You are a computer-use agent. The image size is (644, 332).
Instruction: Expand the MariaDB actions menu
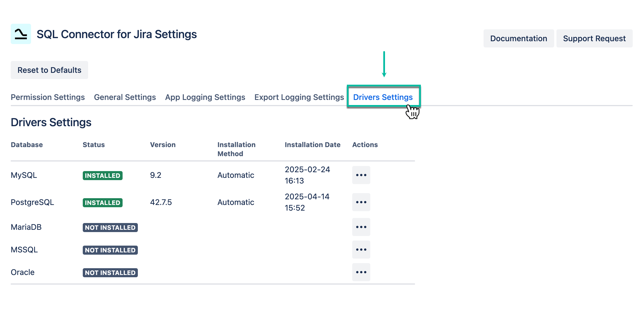(361, 227)
